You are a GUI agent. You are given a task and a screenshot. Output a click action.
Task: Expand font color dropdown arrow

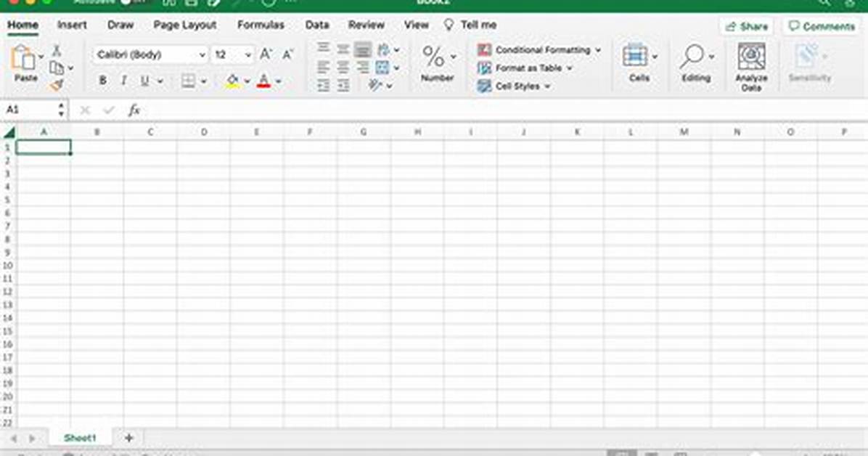coord(279,81)
